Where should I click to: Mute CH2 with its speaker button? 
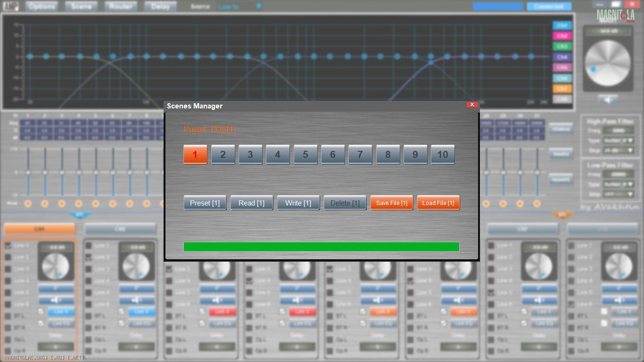pyautogui.click(x=137, y=300)
